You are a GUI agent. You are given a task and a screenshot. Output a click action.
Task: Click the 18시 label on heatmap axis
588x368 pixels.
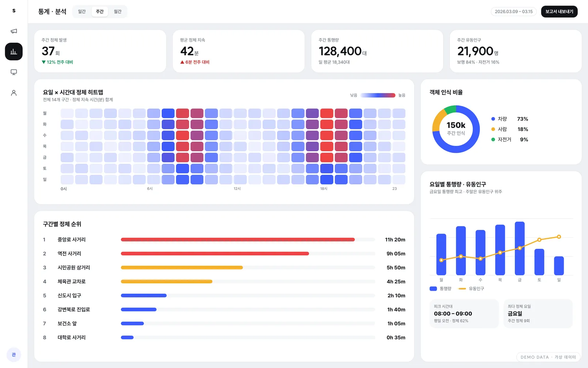[x=324, y=189]
